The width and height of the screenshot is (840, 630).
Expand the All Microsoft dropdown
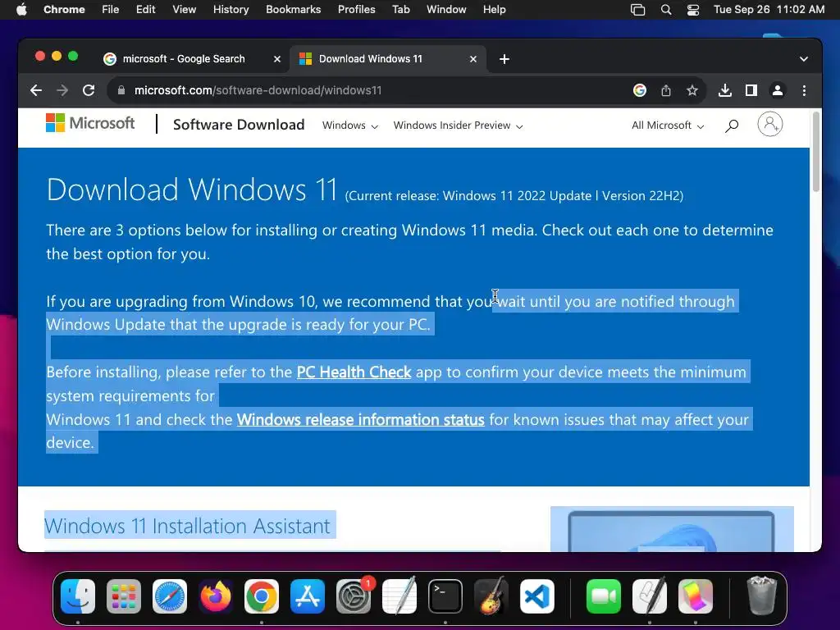point(668,126)
